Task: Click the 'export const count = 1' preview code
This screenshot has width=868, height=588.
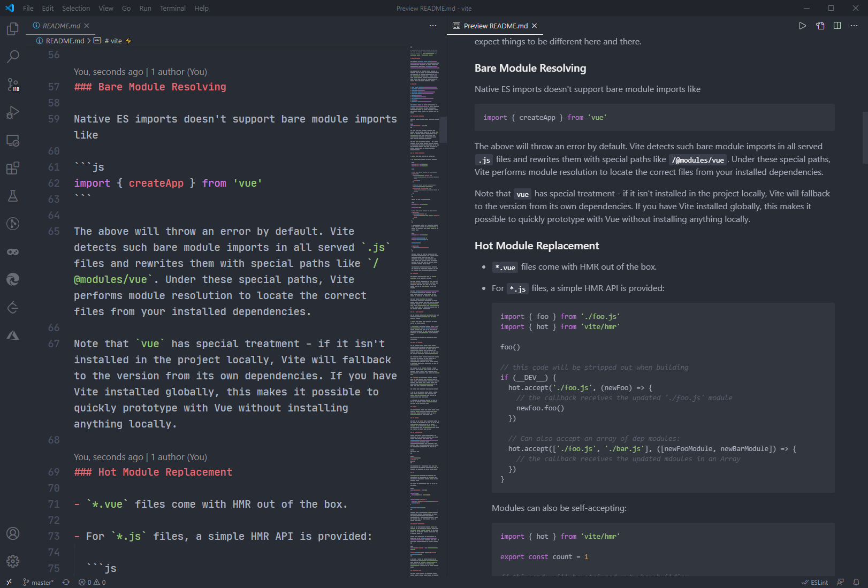Action: [544, 556]
